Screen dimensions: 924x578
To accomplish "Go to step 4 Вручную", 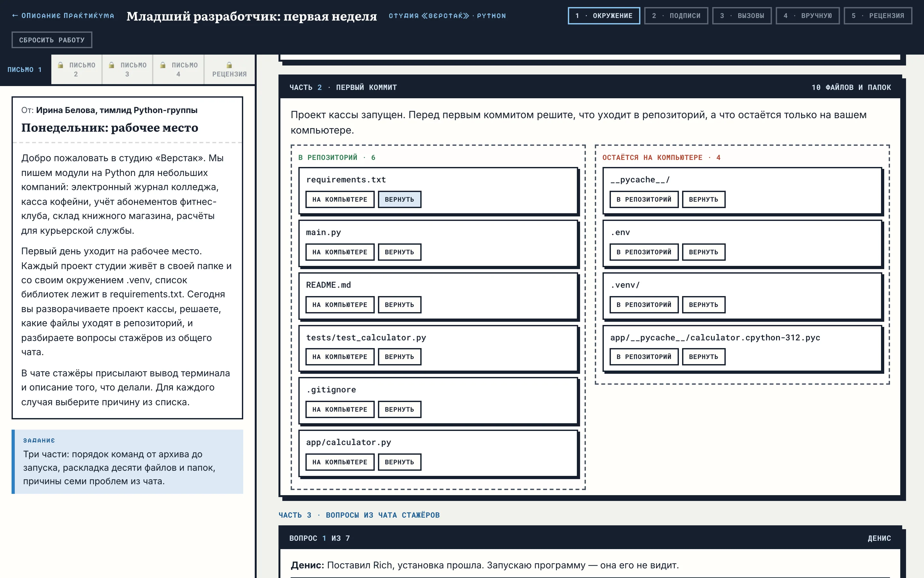I will point(808,16).
